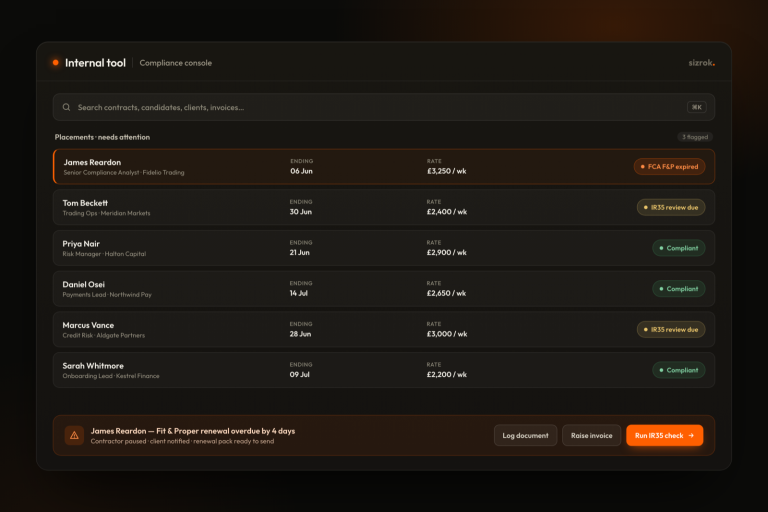Open the Daniel Osei placement name

(x=83, y=284)
